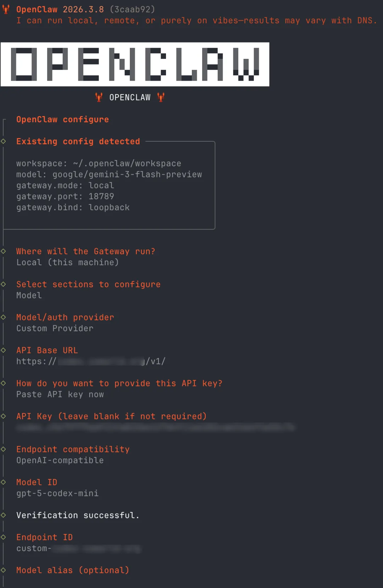Click the diamond marker beside Verification successful
The width and height of the screenshot is (383, 588).
4,515
